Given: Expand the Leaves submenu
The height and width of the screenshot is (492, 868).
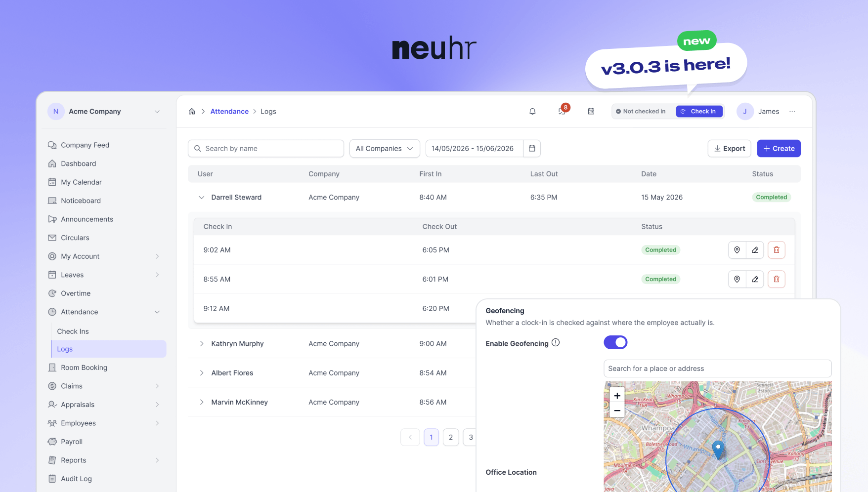Looking at the screenshot, I should click(157, 275).
